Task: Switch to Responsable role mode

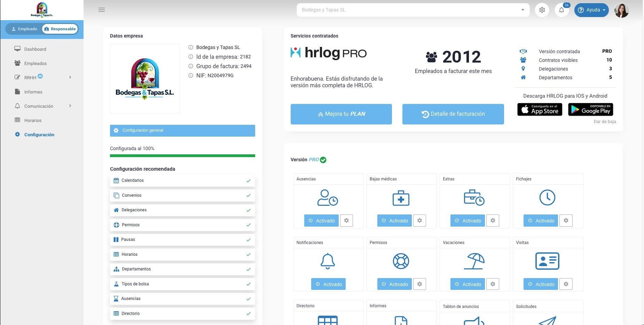Action: [x=60, y=29]
